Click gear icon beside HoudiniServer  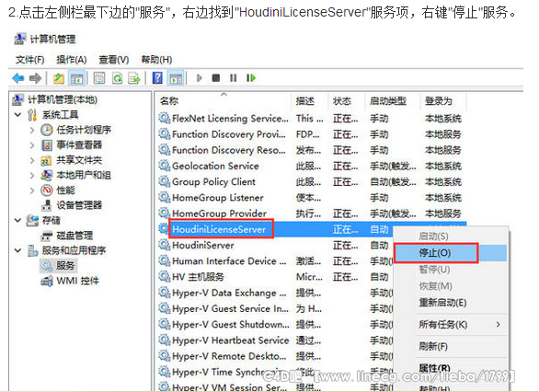click(x=165, y=245)
